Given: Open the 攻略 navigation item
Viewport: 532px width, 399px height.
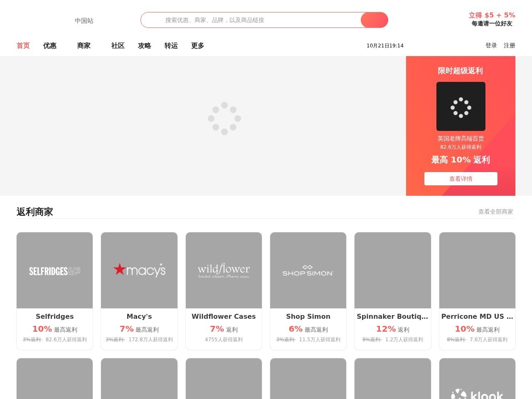Looking at the screenshot, I should [145, 46].
